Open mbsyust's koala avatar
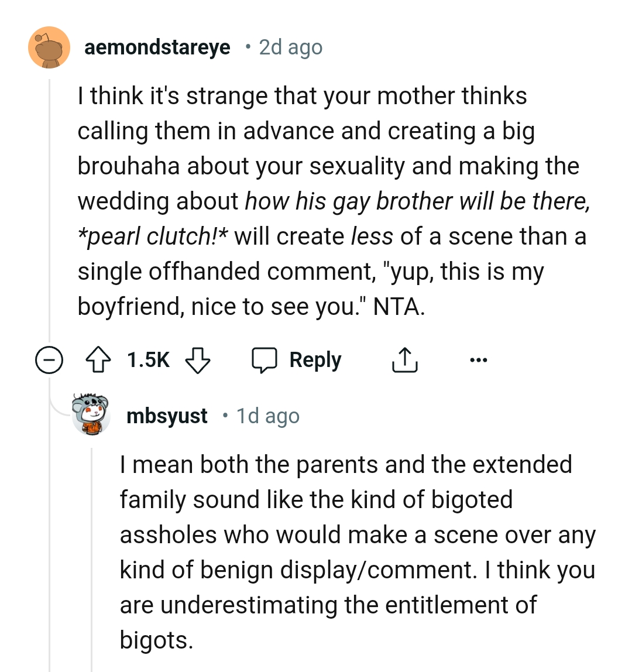The height and width of the screenshot is (672, 632). pos(91,415)
